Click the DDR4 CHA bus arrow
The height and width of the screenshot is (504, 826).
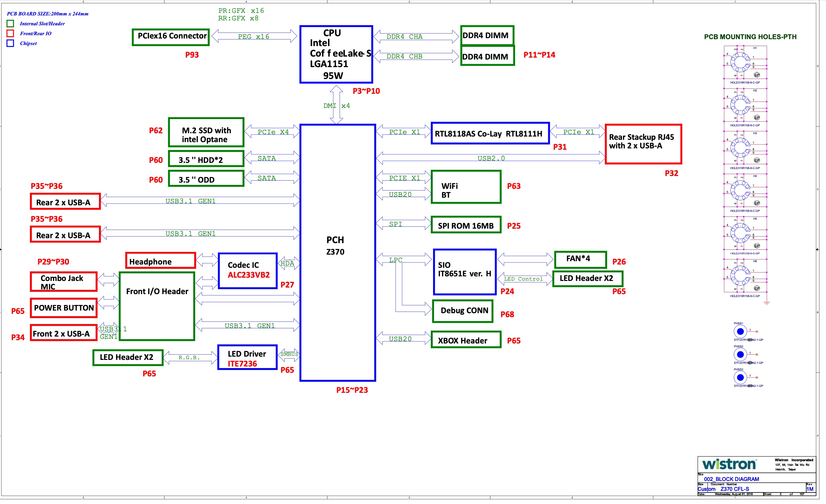point(416,36)
